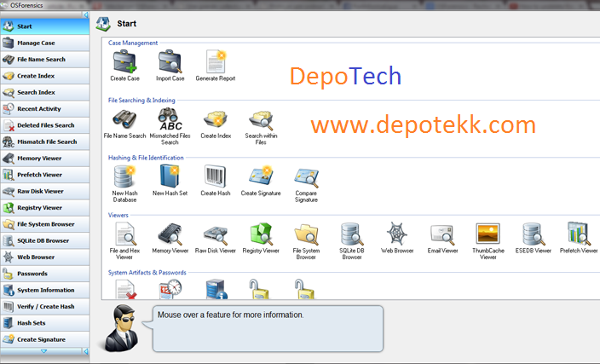
Task: Open Mismatched Files Search icon
Action: tap(170, 119)
